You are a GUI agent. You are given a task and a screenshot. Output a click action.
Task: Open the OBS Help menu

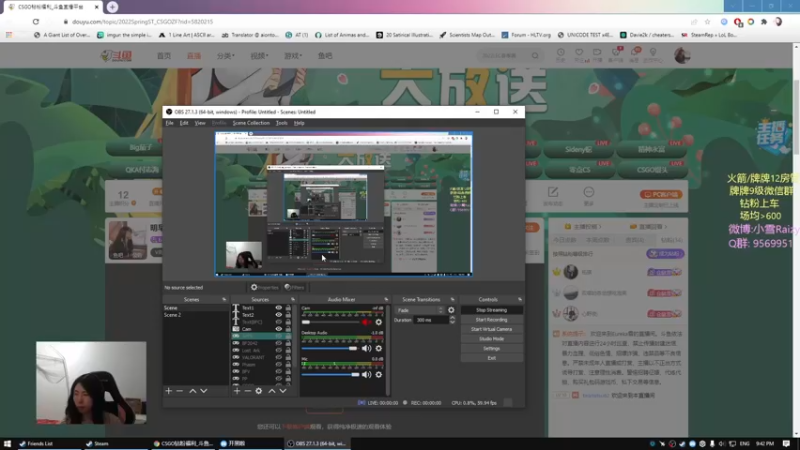tap(299, 123)
